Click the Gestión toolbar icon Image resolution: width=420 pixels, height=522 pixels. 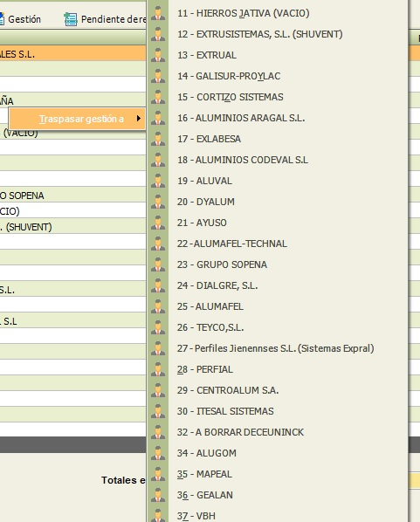[2, 19]
